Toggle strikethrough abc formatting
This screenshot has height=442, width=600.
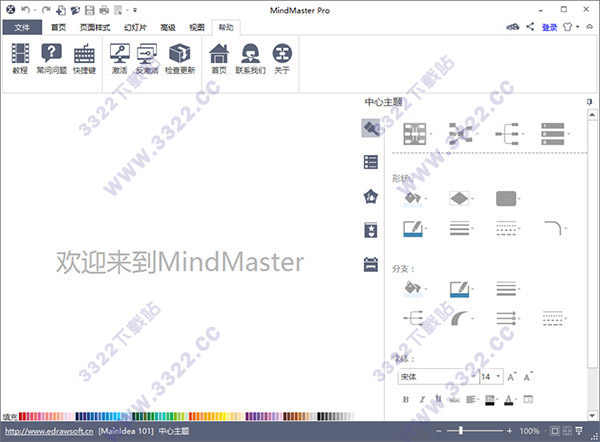[x=454, y=400]
